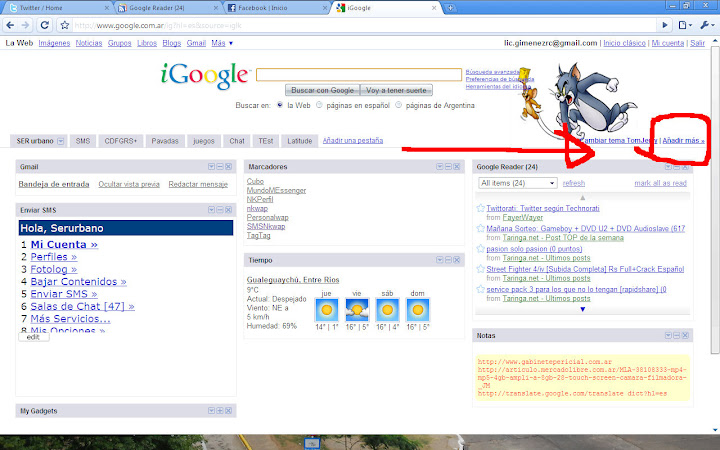Select the páginas en español radio button
The image size is (720, 450).
(x=319, y=105)
